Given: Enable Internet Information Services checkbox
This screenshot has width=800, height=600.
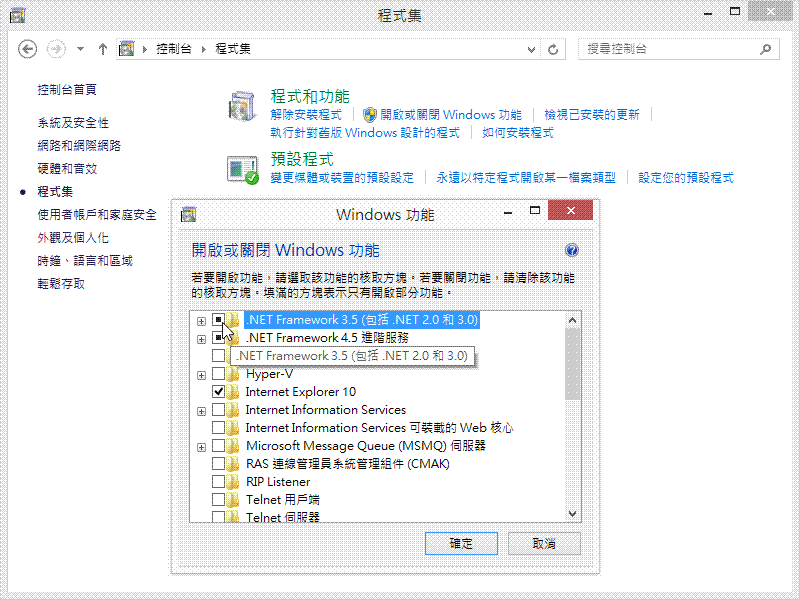Looking at the screenshot, I should tap(218, 410).
